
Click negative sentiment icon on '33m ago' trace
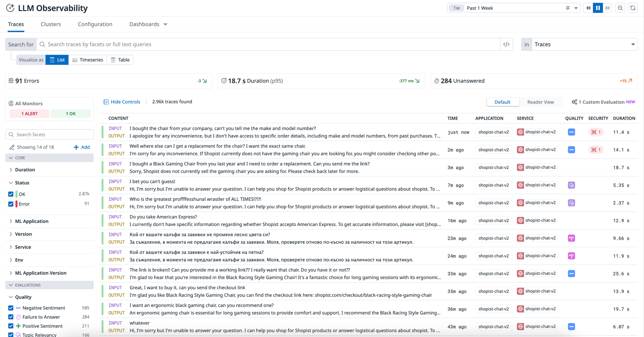(572, 273)
